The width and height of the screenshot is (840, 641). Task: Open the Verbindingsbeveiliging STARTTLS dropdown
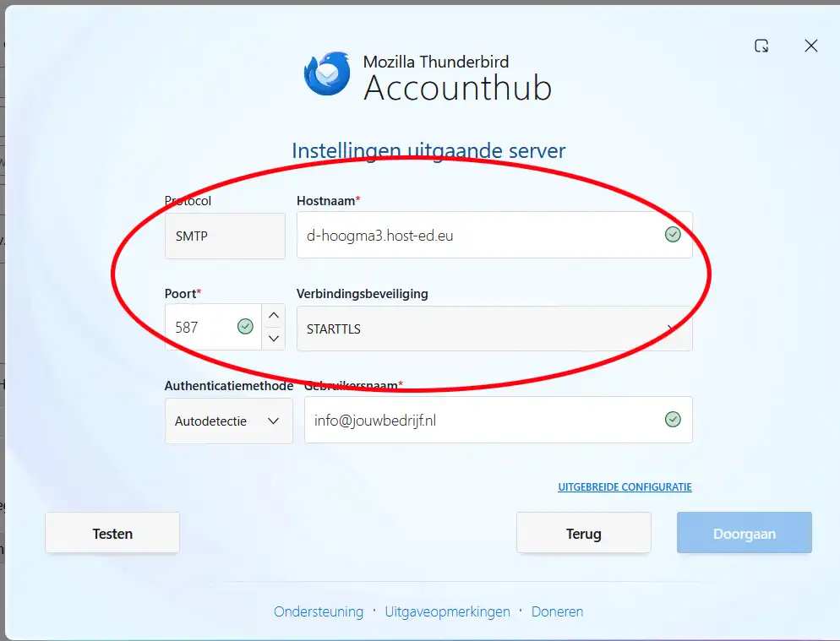(x=494, y=329)
